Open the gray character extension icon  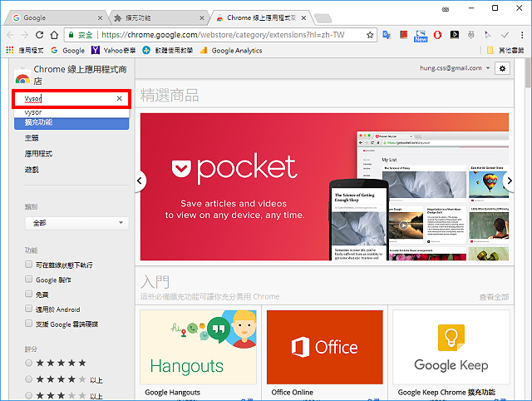471,35
